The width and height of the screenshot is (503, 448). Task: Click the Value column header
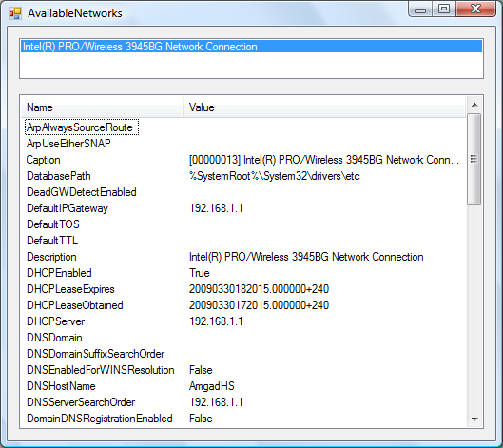pos(324,107)
